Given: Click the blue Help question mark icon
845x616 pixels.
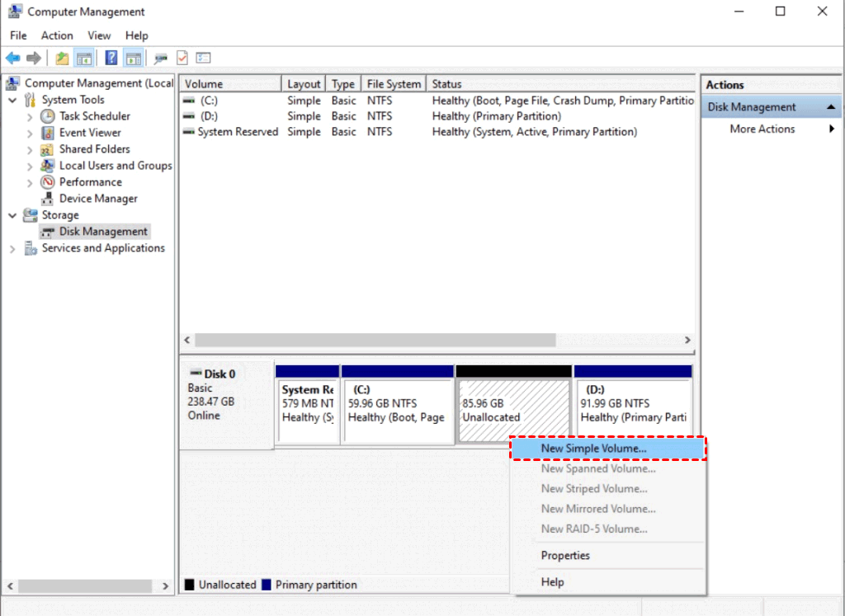Looking at the screenshot, I should pyautogui.click(x=111, y=58).
